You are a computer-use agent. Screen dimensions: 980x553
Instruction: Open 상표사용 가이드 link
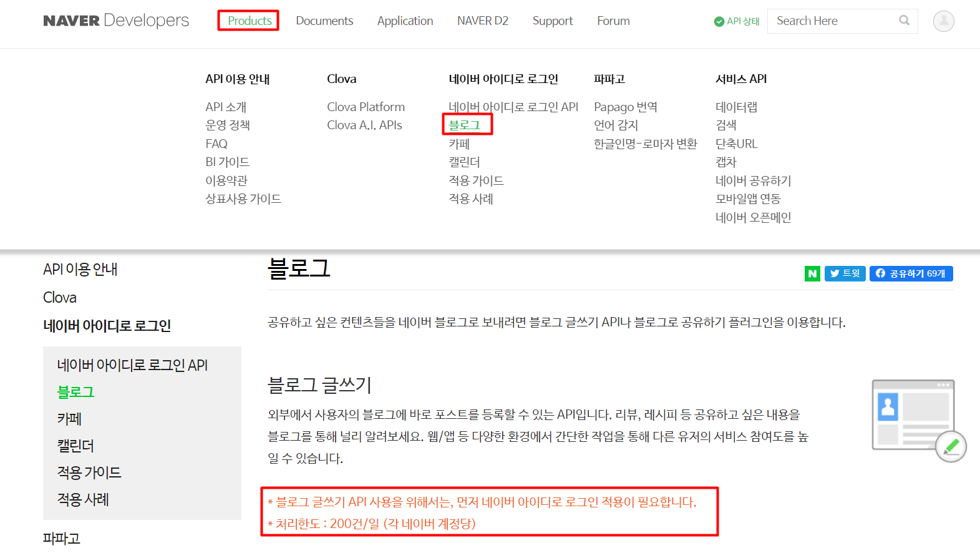(x=243, y=198)
